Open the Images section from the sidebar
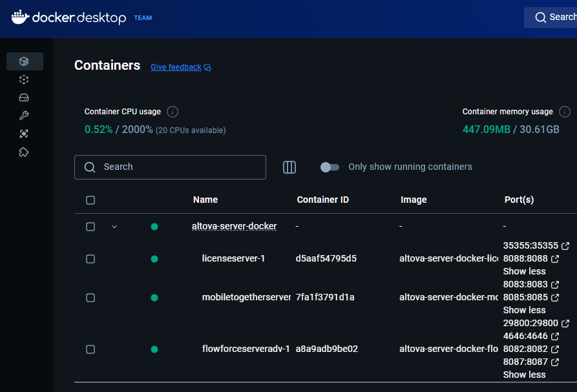This screenshot has height=392, width=577. [x=25, y=79]
